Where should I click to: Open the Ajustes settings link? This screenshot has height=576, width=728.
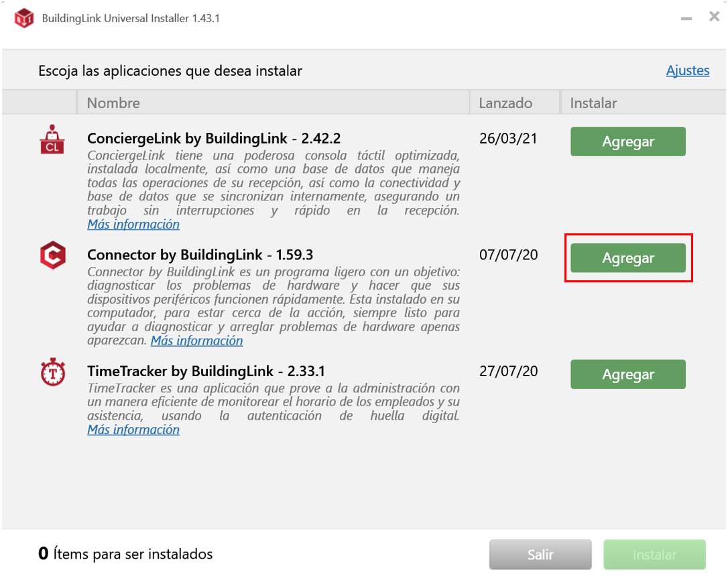click(x=688, y=70)
